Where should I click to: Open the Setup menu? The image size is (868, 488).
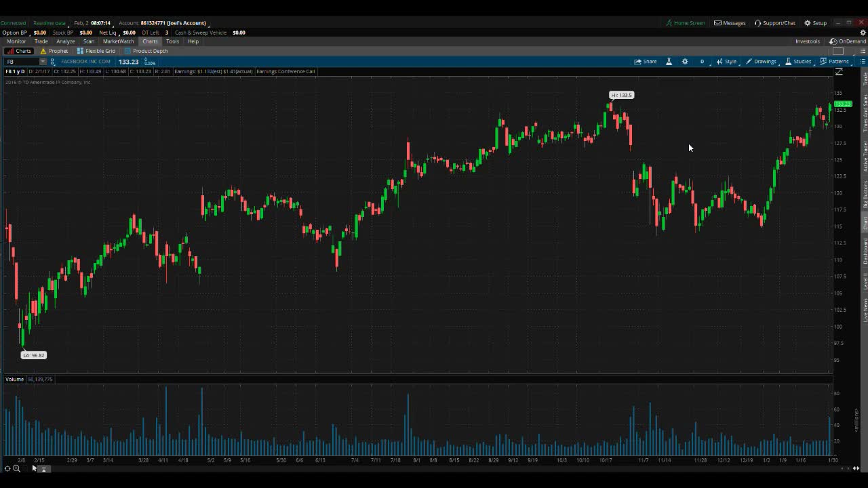pos(816,23)
